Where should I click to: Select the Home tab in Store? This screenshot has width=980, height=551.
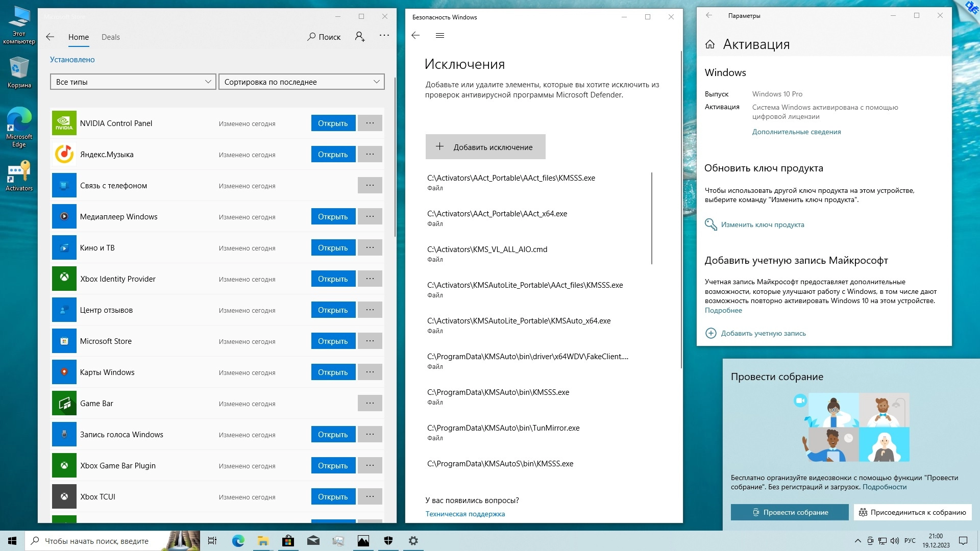(x=79, y=37)
